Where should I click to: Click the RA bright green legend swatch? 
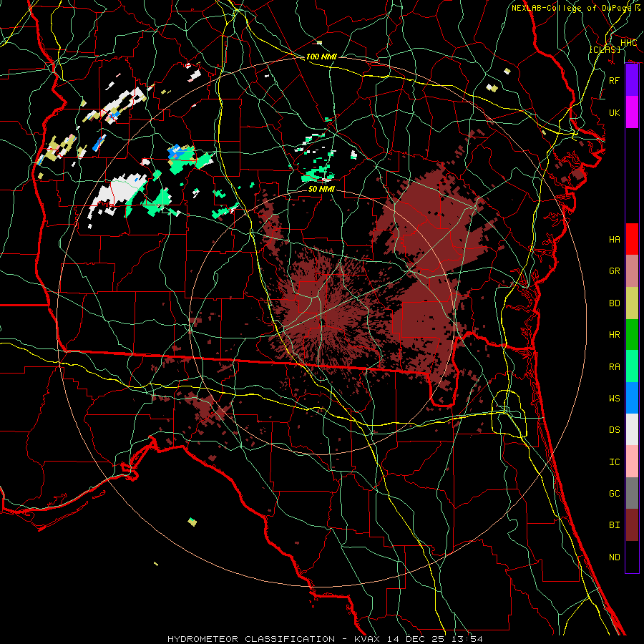632,366
